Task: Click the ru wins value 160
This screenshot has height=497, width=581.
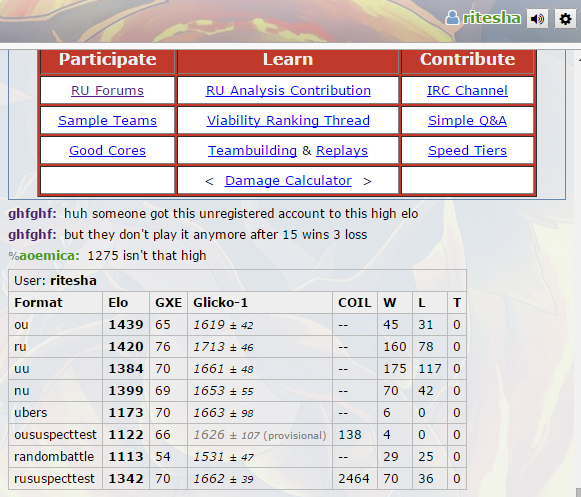Action: tap(395, 347)
